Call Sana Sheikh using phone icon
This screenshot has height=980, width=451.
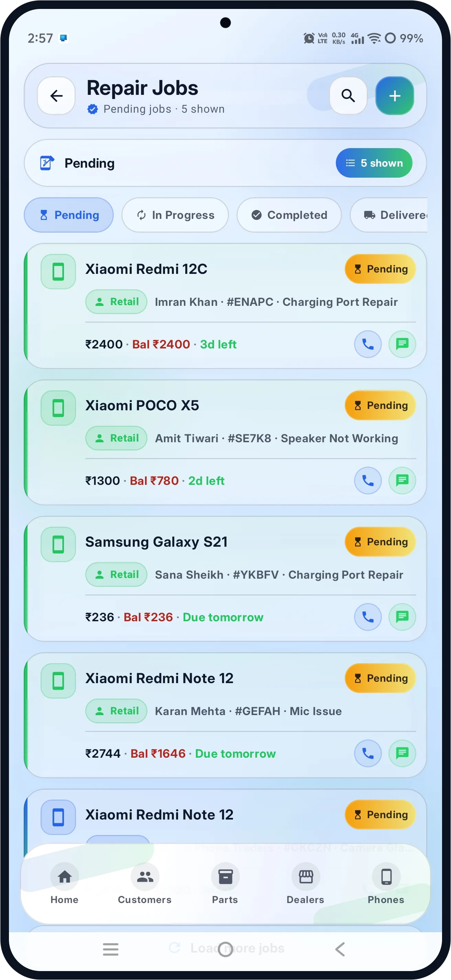tap(368, 617)
